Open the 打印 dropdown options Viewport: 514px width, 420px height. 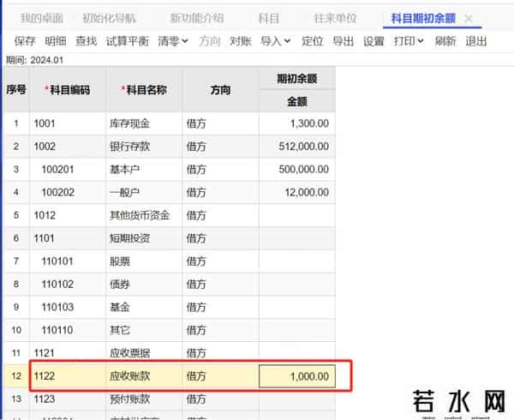pyautogui.click(x=409, y=41)
